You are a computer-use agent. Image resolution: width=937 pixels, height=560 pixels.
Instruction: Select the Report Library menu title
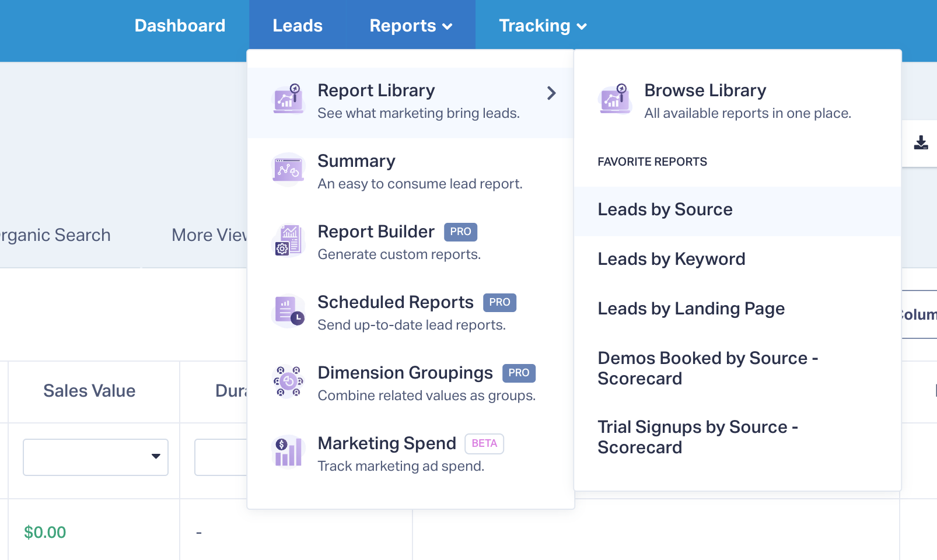[x=376, y=90]
